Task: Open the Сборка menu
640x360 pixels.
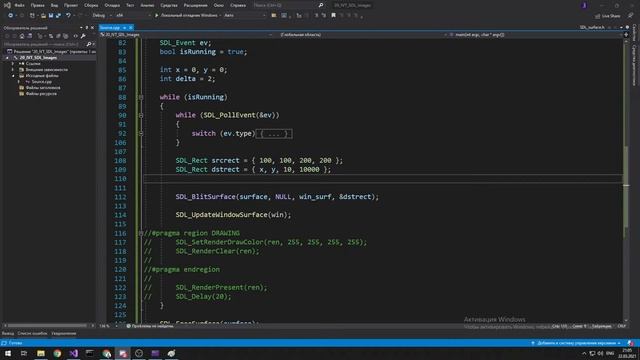Action: click(91, 5)
